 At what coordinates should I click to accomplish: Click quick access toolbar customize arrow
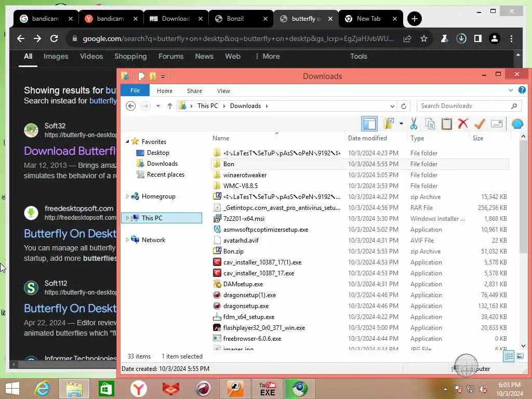tap(163, 77)
